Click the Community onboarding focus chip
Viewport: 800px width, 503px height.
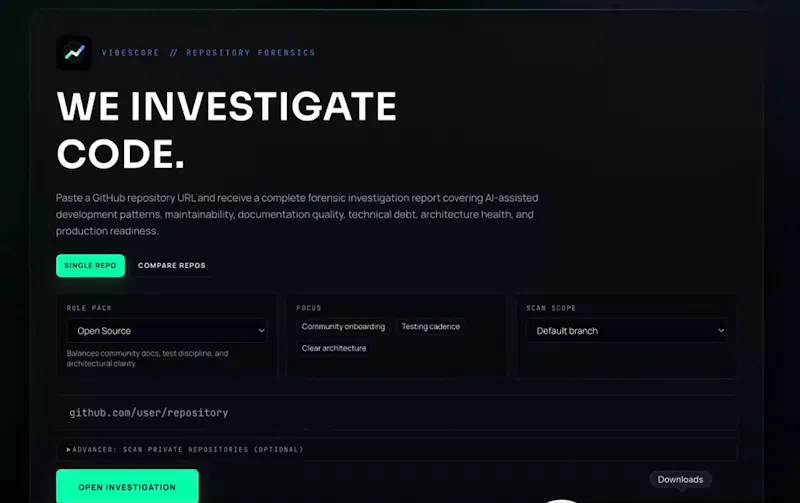(x=343, y=326)
